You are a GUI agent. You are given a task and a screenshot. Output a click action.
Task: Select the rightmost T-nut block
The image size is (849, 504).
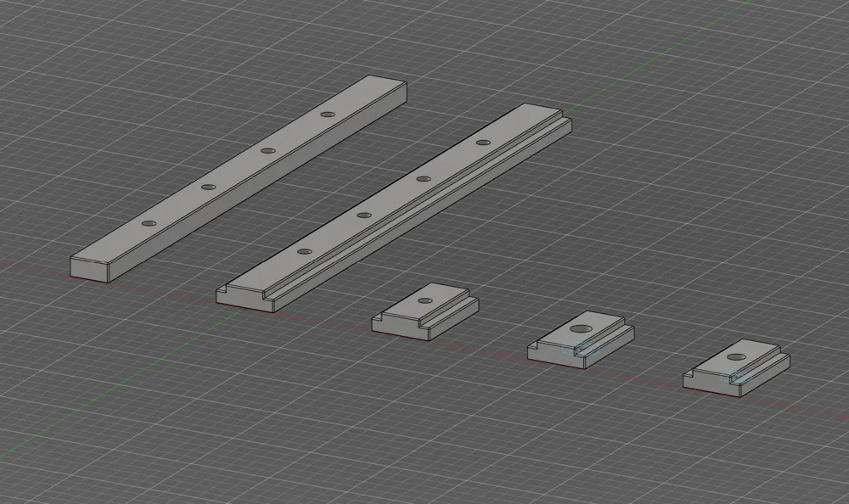point(736,368)
